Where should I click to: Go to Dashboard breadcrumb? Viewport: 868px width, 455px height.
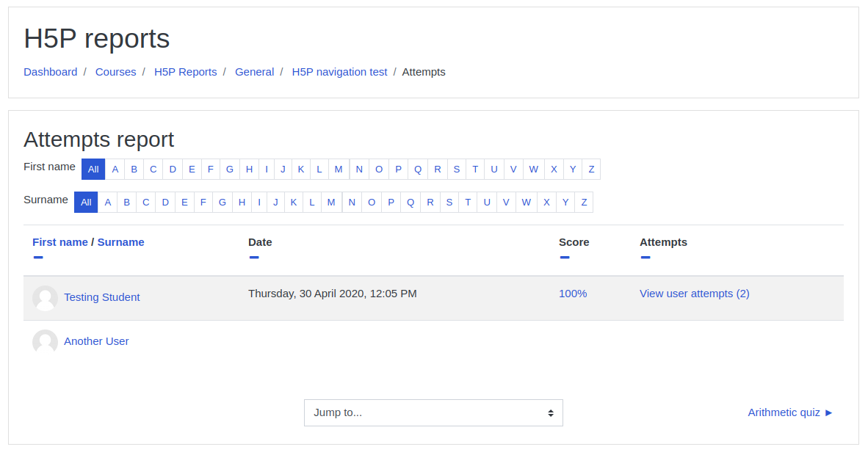point(51,72)
